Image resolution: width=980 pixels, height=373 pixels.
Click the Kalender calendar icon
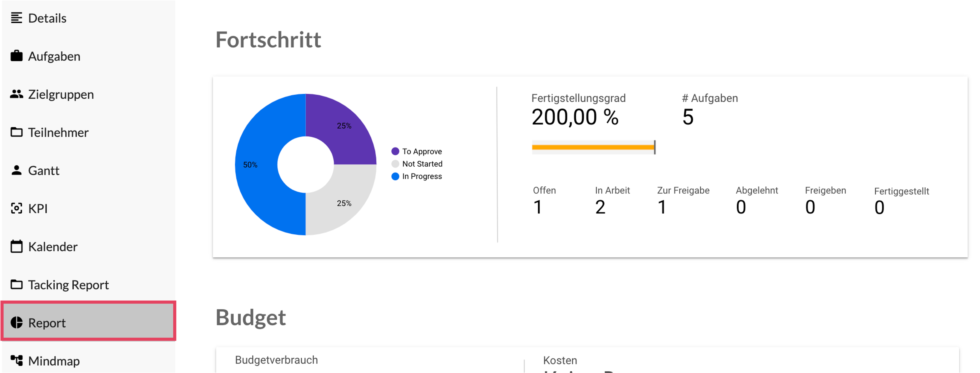pyautogui.click(x=16, y=246)
